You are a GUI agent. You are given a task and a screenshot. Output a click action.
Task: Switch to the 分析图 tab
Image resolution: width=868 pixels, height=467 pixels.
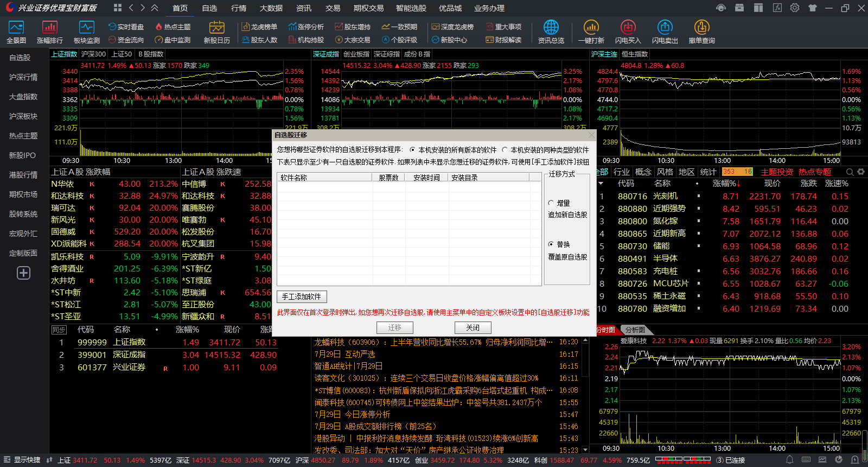click(635, 330)
